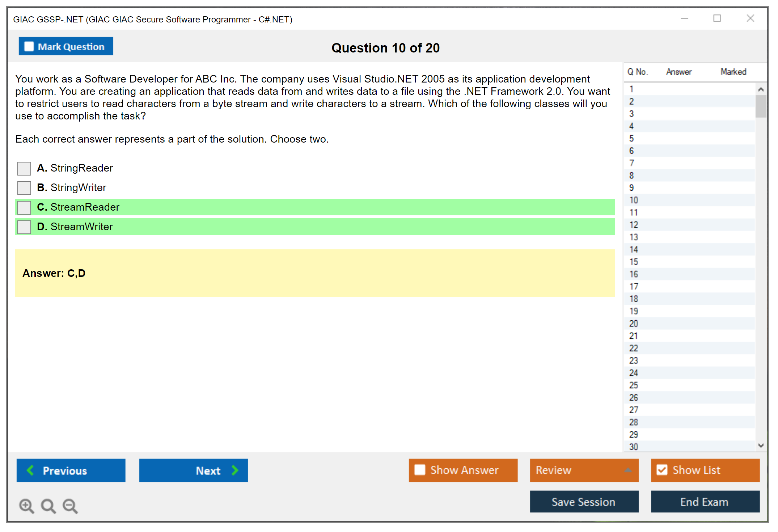Jump to question 15 in list
The height and width of the screenshot is (532, 778).
coord(634,262)
